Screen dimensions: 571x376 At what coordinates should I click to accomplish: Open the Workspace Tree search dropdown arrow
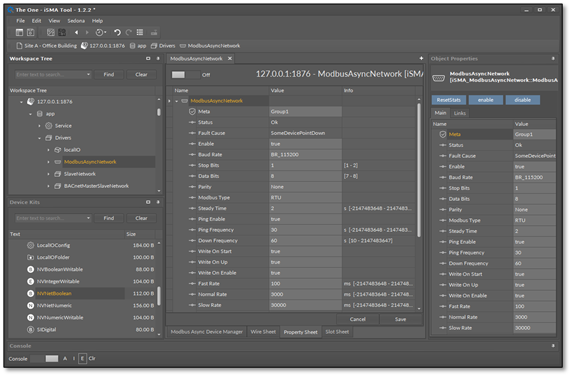88,74
